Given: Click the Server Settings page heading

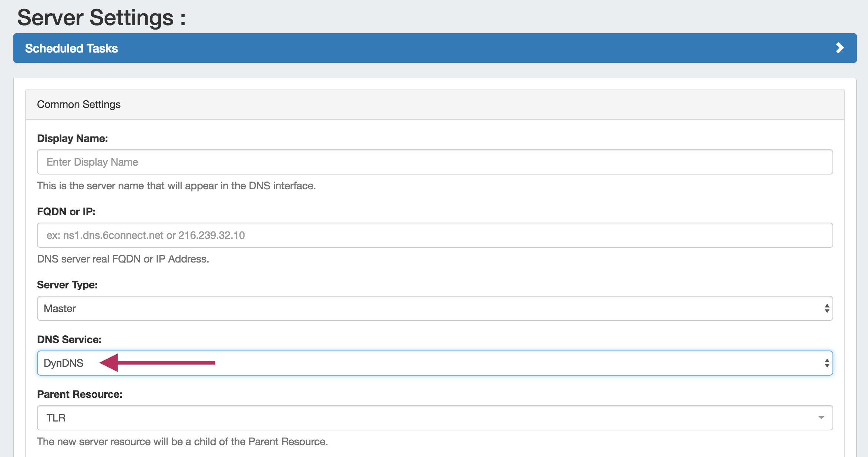Looking at the screenshot, I should coord(101,18).
